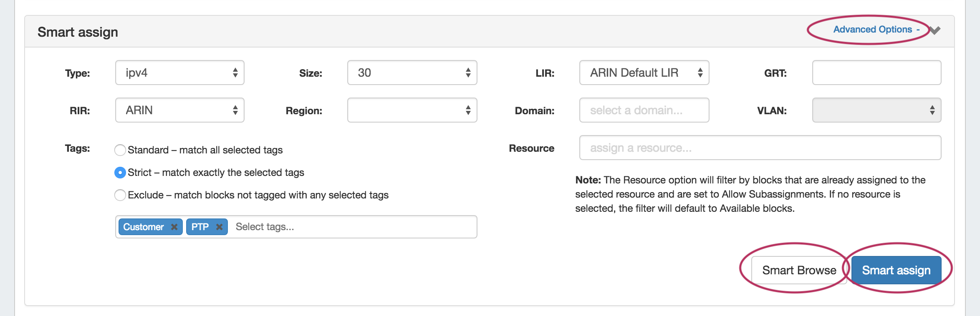Click the GRT text field
The width and height of the screenshot is (980, 316).
coord(876,73)
